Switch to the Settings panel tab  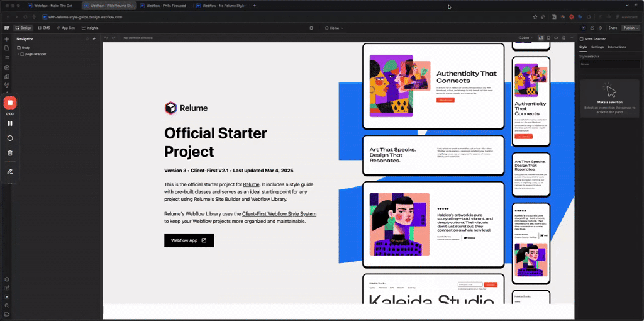pos(597,47)
